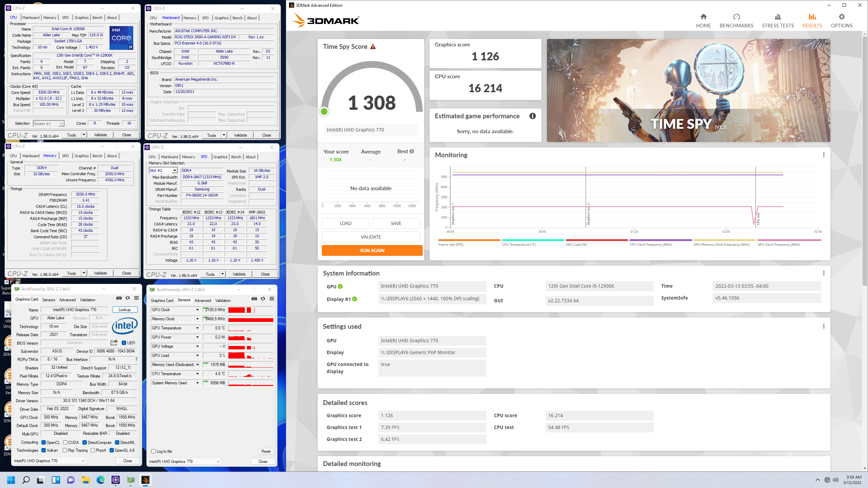Toggle DirectML checkbox in GPU-Z
The width and height of the screenshot is (868, 488).
click(x=117, y=443)
